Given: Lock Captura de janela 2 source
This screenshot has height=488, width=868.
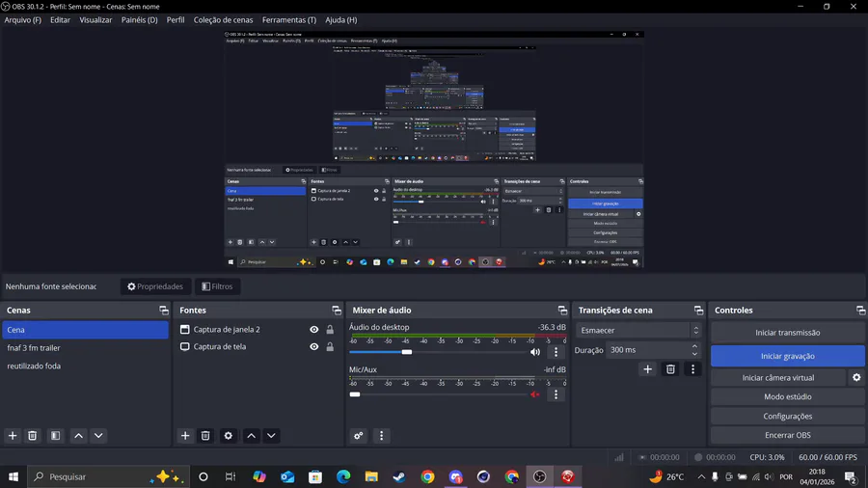Looking at the screenshot, I should [x=330, y=329].
